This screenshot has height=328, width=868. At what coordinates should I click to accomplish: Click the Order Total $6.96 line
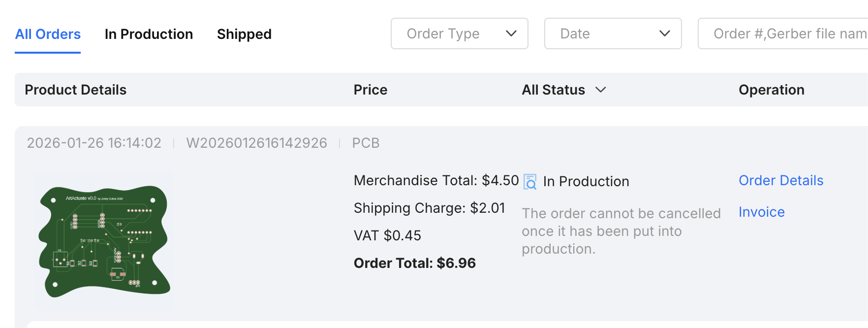[414, 263]
